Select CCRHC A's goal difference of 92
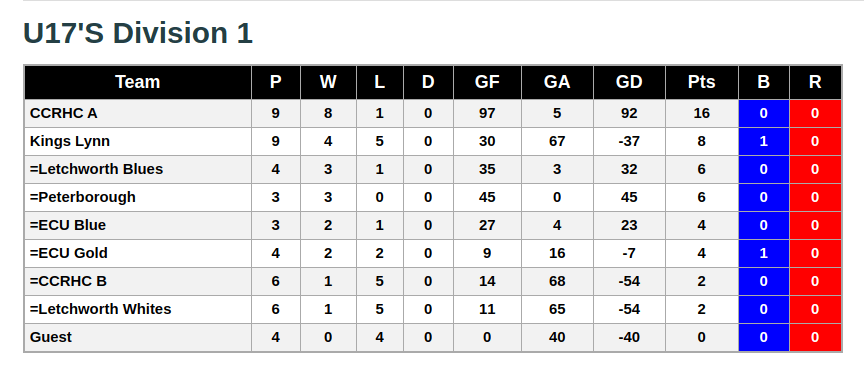 (629, 114)
